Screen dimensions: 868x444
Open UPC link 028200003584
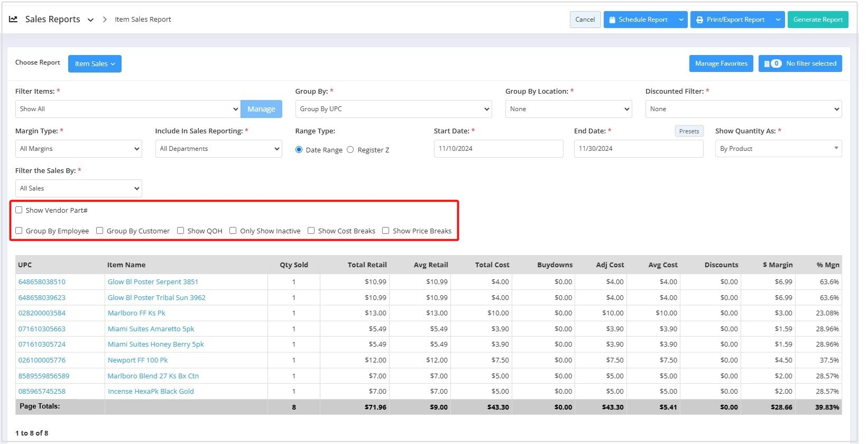coord(42,313)
